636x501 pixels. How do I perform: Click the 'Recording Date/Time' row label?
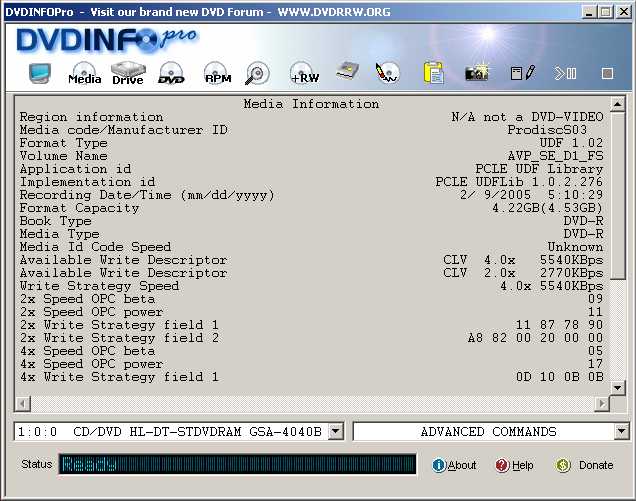(147, 195)
